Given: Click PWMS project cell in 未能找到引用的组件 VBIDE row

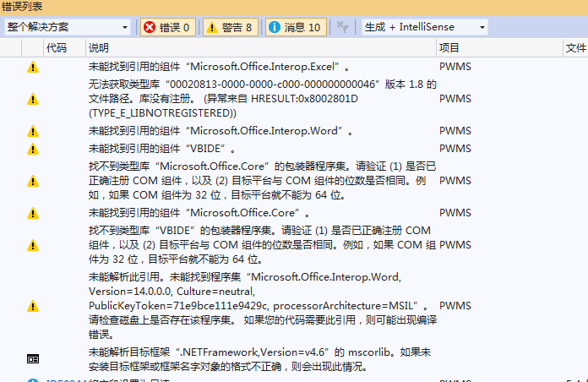Looking at the screenshot, I should (455, 149).
